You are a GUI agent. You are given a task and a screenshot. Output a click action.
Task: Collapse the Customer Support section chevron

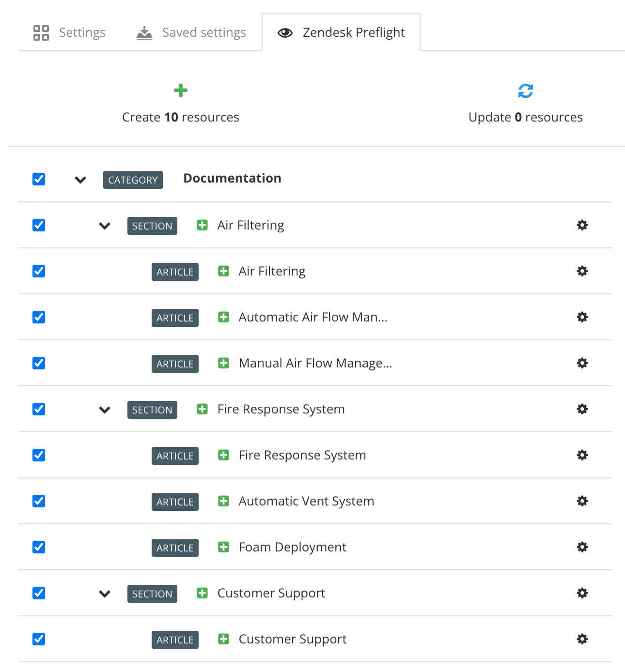coord(104,594)
